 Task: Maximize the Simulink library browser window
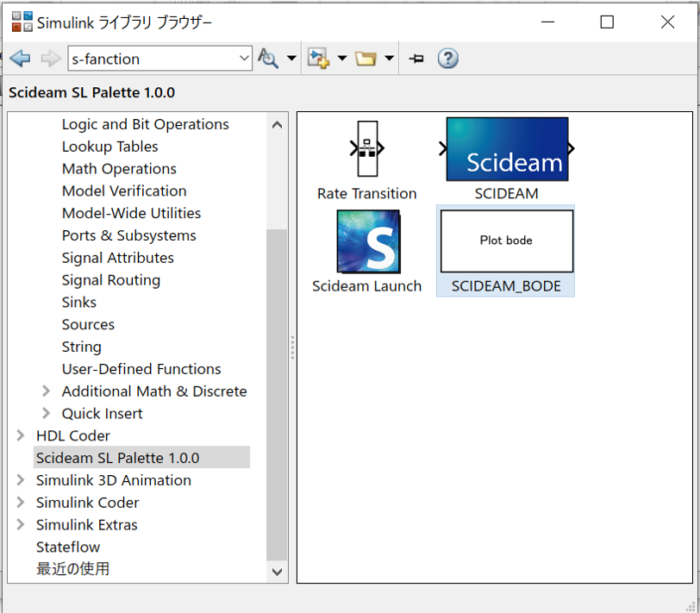[x=607, y=22]
